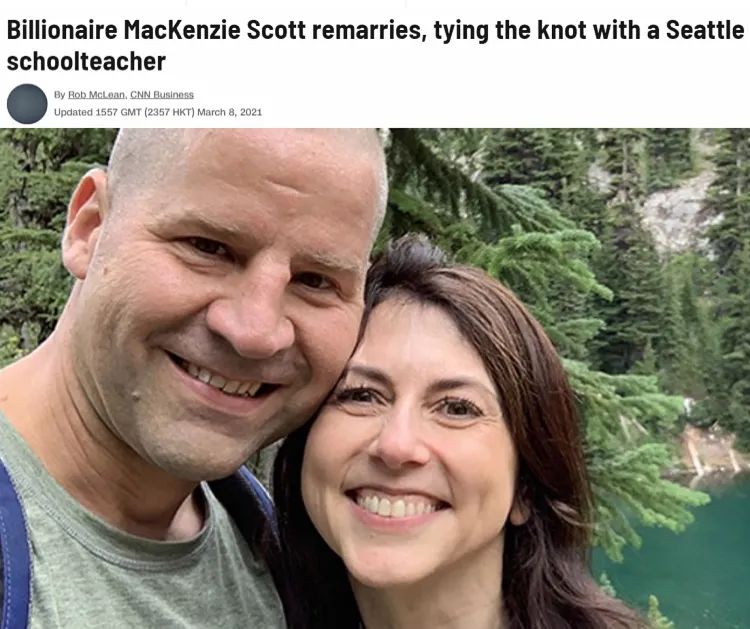Click the word Updated in the timestamp

click(x=73, y=112)
